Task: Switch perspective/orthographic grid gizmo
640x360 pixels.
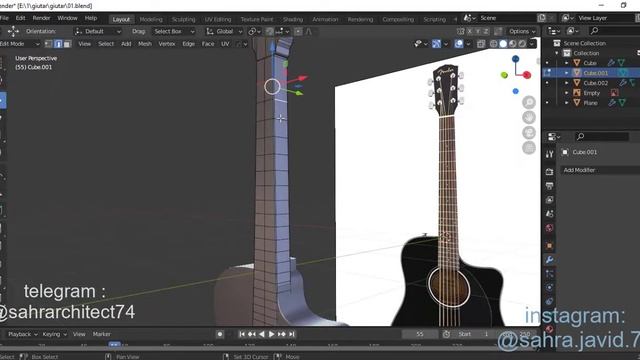Action: pyautogui.click(x=529, y=148)
